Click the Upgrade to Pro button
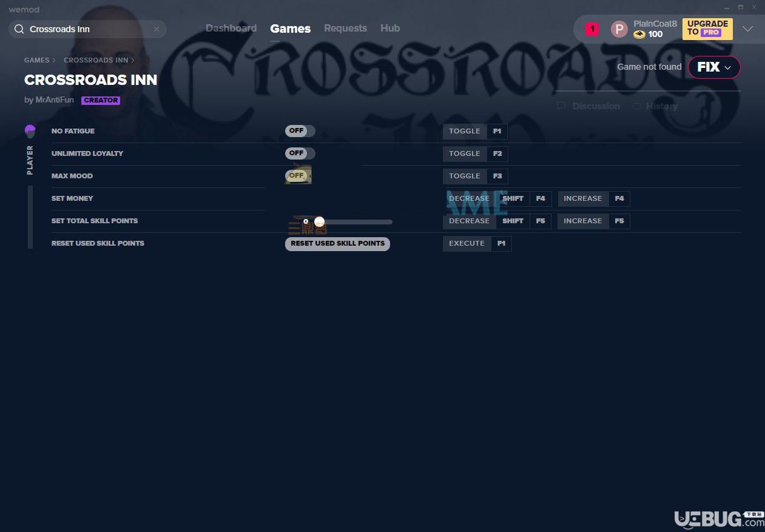The height and width of the screenshot is (532, 765). tap(707, 29)
